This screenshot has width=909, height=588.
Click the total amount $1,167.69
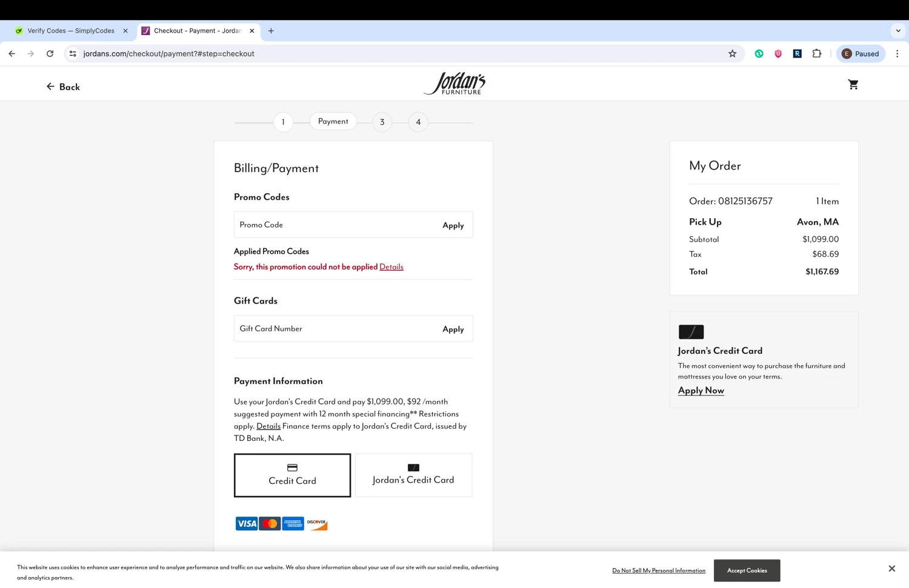coord(822,272)
